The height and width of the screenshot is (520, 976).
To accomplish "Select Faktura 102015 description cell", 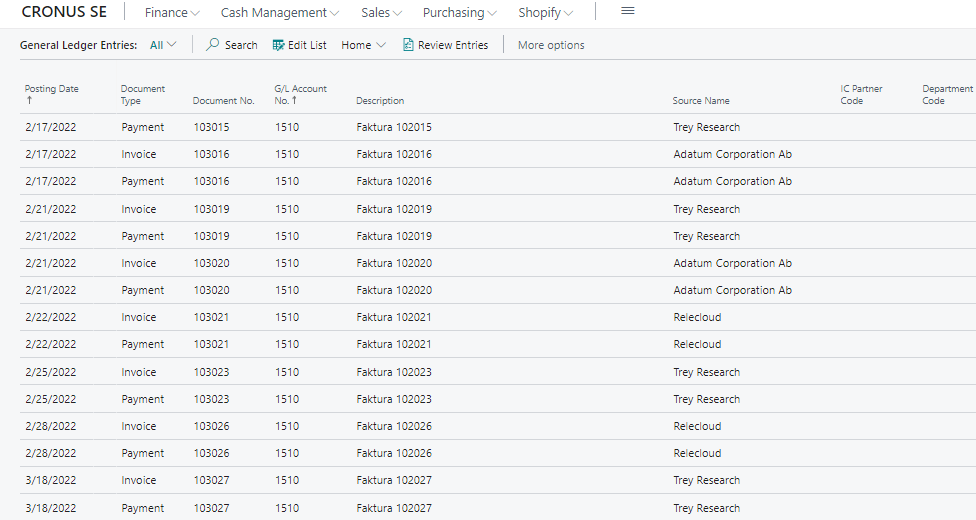I will [394, 127].
